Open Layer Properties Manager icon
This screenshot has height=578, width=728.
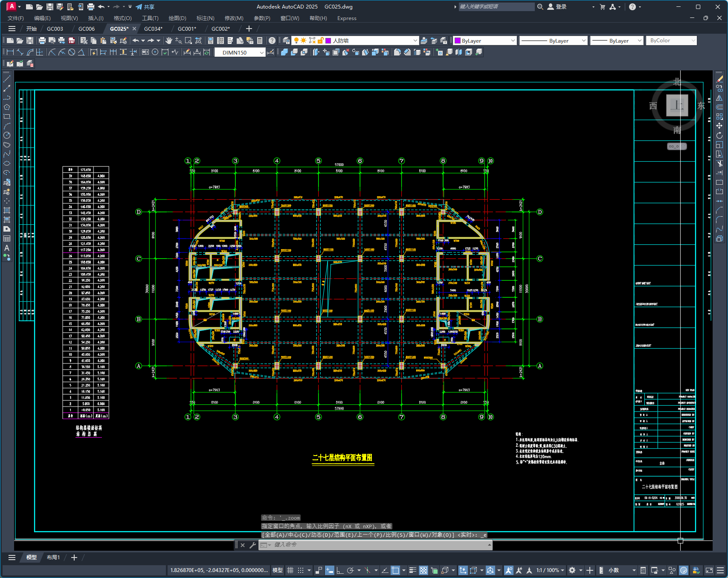tap(286, 41)
